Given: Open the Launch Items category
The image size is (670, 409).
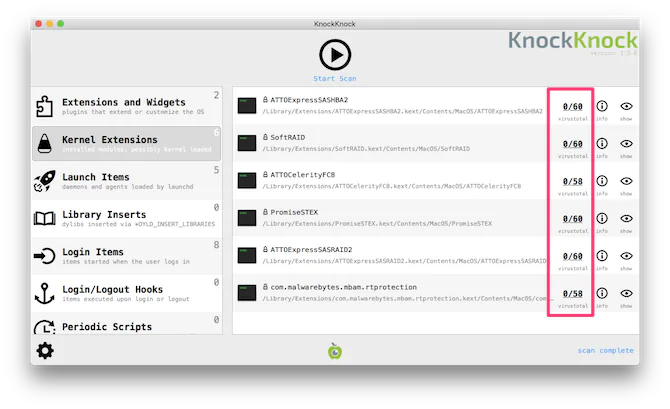Looking at the screenshot, I should coord(127,181).
